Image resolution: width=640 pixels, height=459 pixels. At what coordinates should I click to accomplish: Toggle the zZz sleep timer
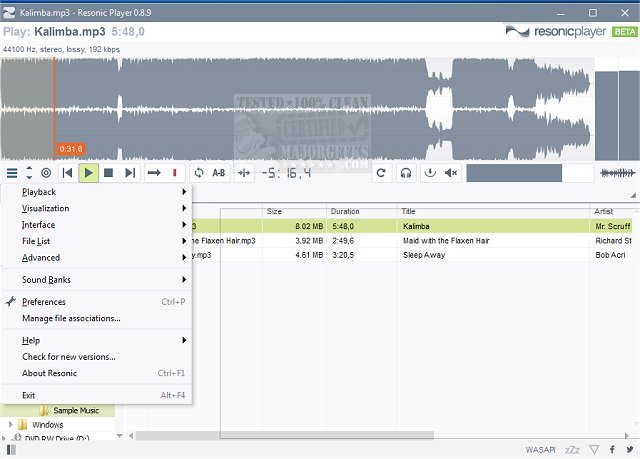[x=572, y=450]
